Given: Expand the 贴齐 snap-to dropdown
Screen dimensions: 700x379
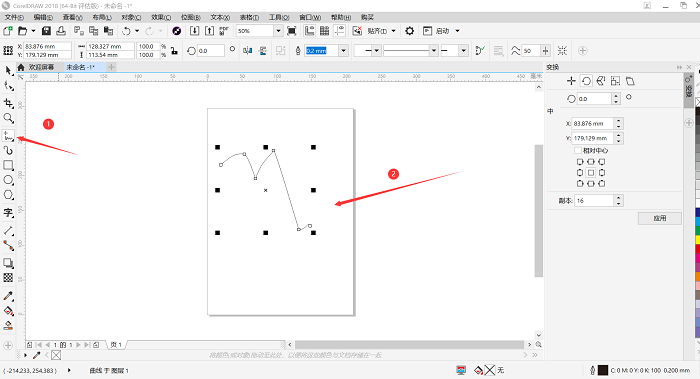Looking at the screenshot, I should click(x=393, y=31).
